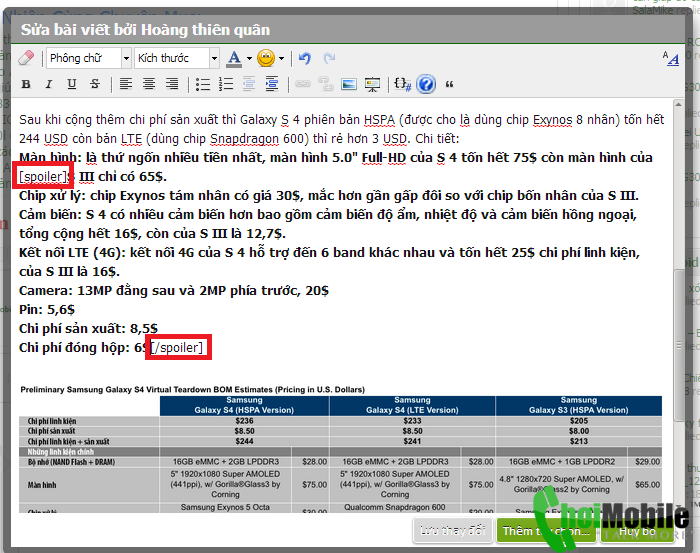Click the Lưu thay đổi button
The height and width of the screenshot is (553, 700).
[x=453, y=531]
